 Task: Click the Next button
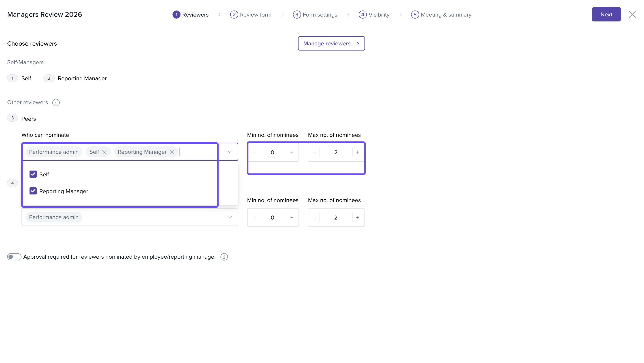coord(606,15)
